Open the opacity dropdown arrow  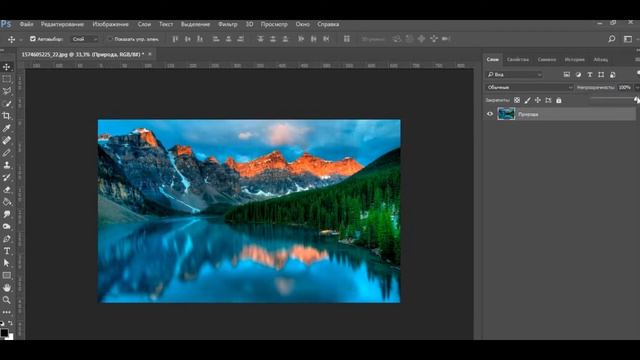[637, 87]
